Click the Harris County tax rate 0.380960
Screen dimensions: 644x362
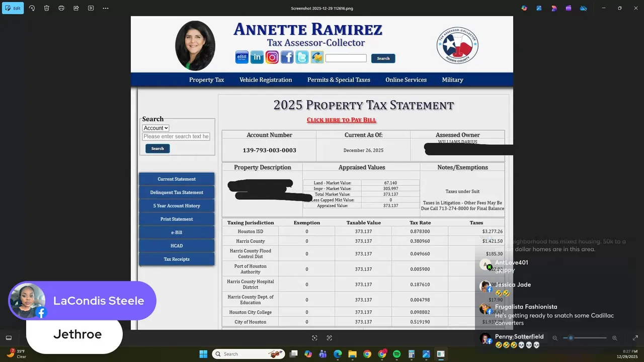click(420, 241)
